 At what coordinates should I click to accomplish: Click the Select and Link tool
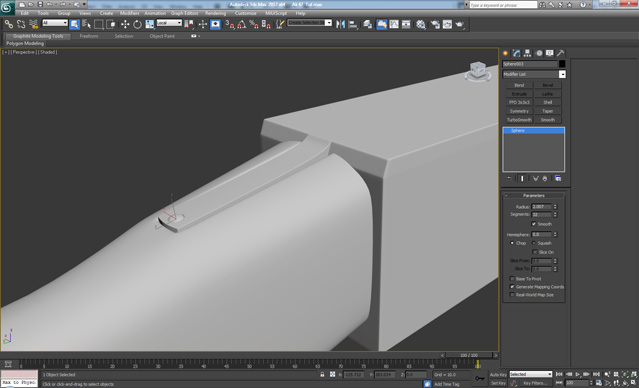pyautogui.click(x=9, y=24)
